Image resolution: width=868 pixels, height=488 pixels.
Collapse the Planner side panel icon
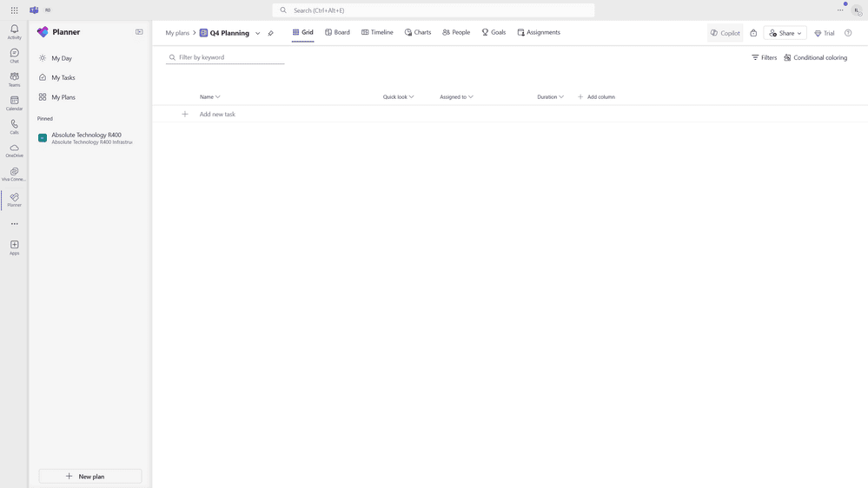[139, 32]
